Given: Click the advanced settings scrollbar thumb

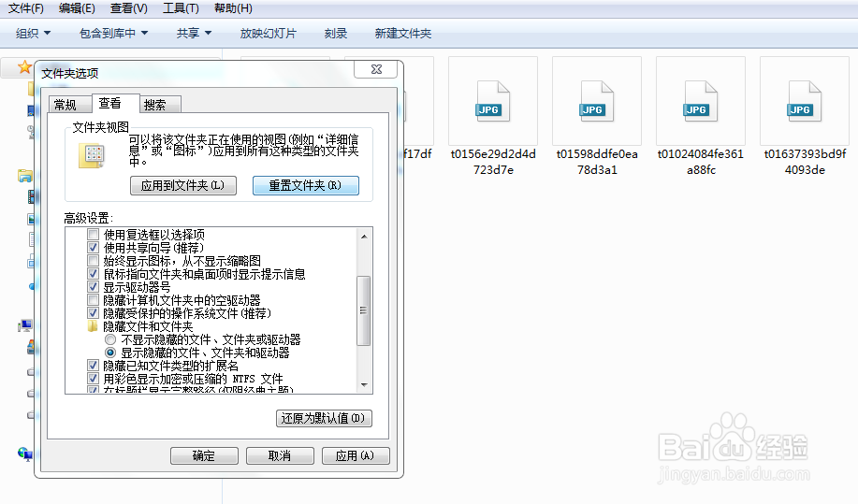Looking at the screenshot, I should click(x=363, y=310).
